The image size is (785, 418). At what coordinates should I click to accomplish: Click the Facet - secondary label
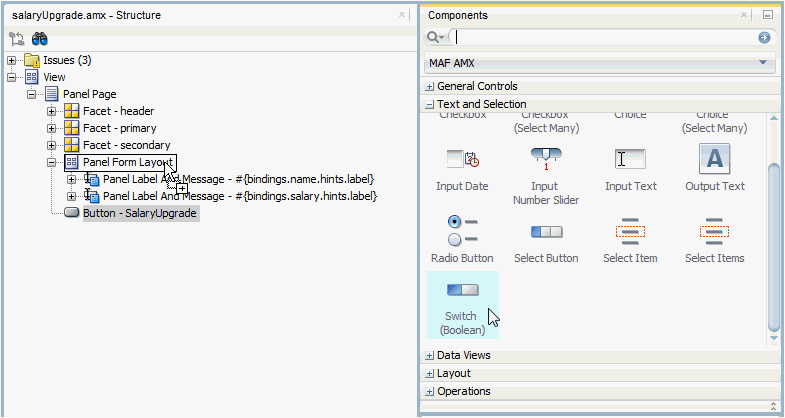[x=127, y=145]
